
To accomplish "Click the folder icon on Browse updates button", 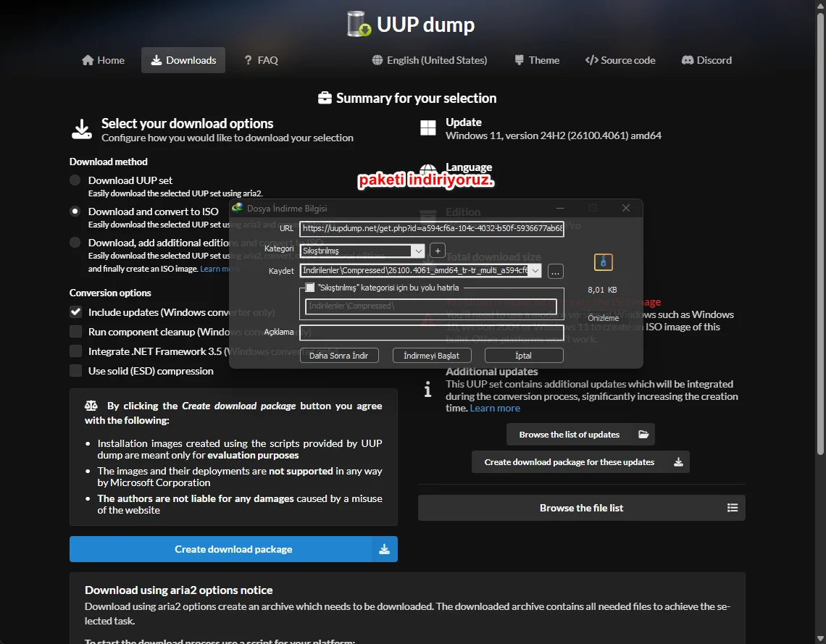I will 643,435.
